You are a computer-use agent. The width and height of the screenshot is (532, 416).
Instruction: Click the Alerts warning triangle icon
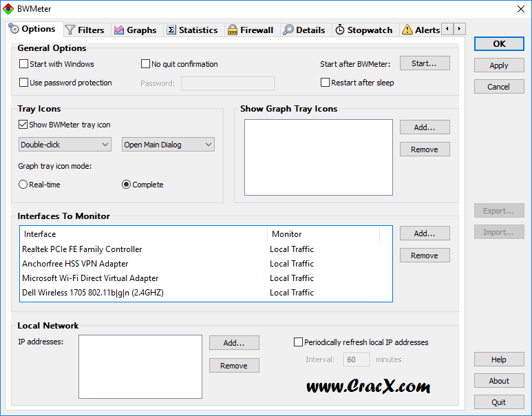pyautogui.click(x=407, y=30)
